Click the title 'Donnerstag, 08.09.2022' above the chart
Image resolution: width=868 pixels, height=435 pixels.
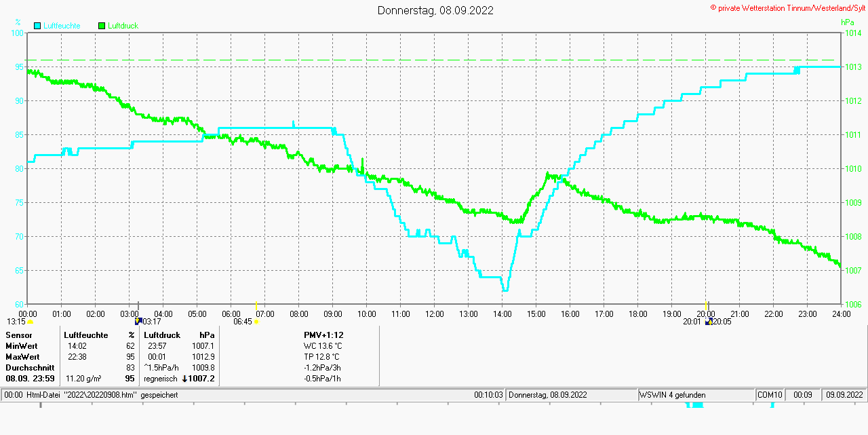pyautogui.click(x=435, y=10)
